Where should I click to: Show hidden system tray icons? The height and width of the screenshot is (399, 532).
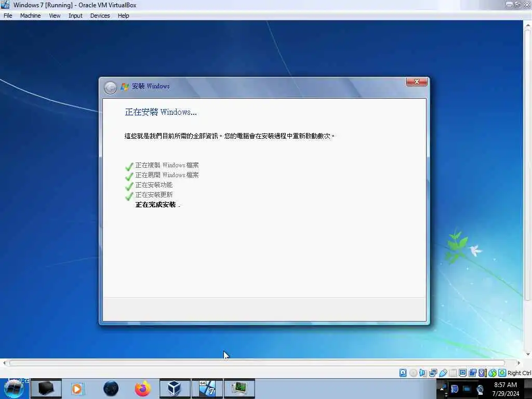click(442, 389)
